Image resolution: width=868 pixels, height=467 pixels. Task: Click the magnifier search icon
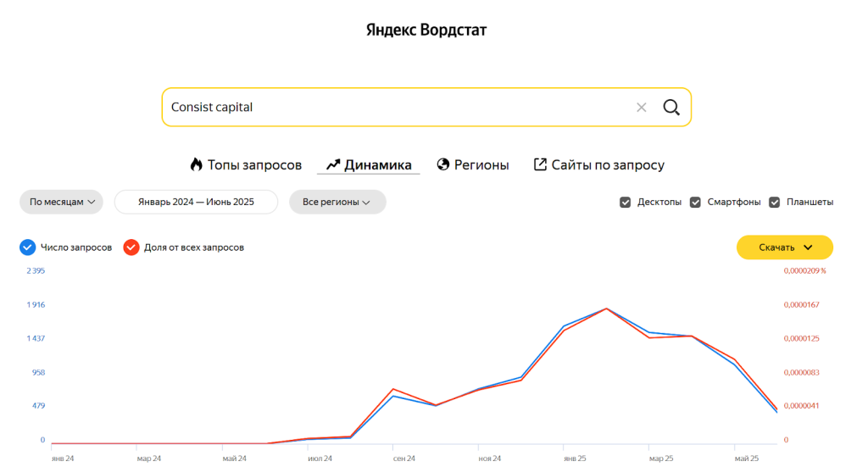pyautogui.click(x=671, y=108)
